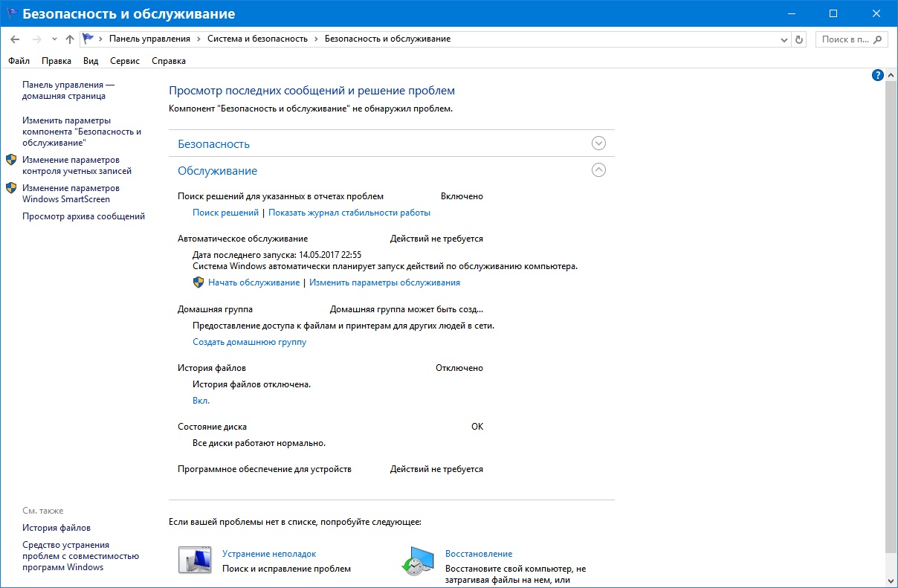Open Показать журнал стабильности работы link
Image resolution: width=898 pixels, height=588 pixels.
click(x=349, y=213)
